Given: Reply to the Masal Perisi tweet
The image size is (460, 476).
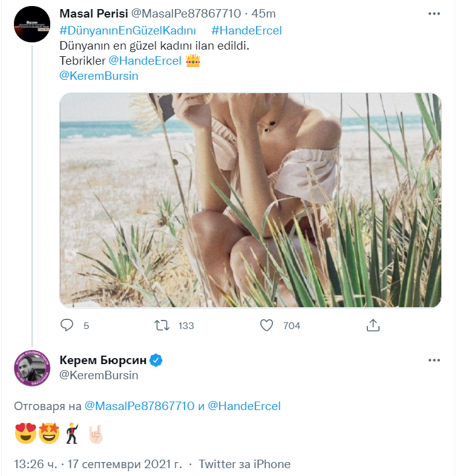Looking at the screenshot, I should (67, 325).
